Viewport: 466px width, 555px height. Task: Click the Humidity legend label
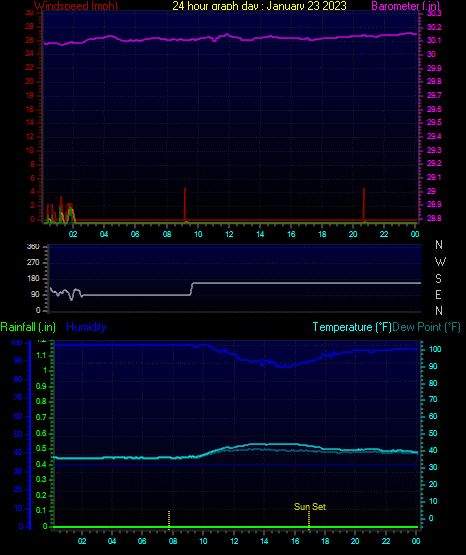click(x=86, y=327)
